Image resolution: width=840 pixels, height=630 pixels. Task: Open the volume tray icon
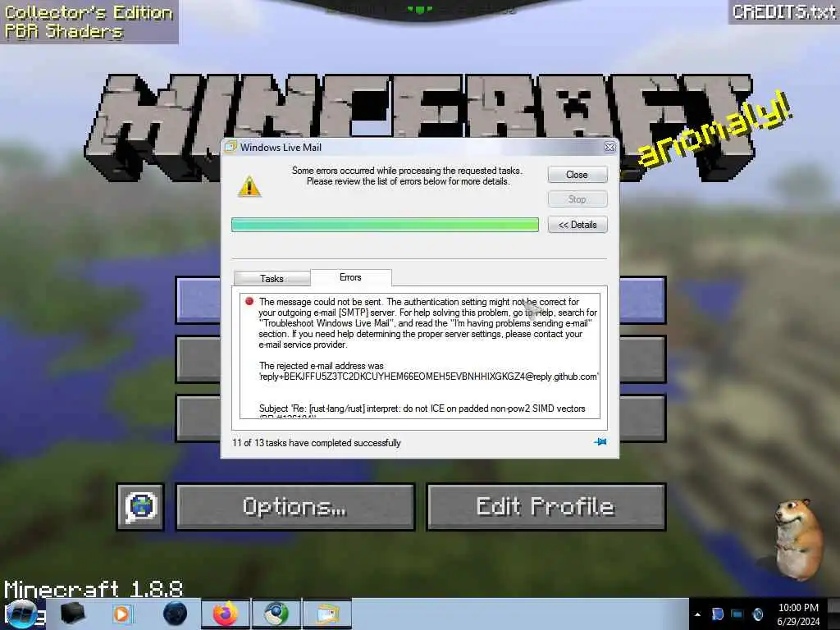pos(757,614)
